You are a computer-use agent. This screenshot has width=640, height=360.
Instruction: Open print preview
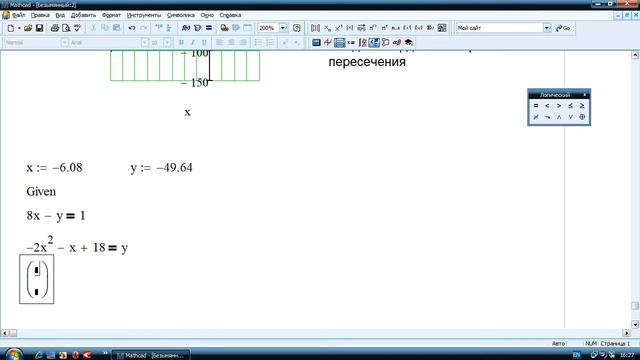pyautogui.click(x=66, y=28)
